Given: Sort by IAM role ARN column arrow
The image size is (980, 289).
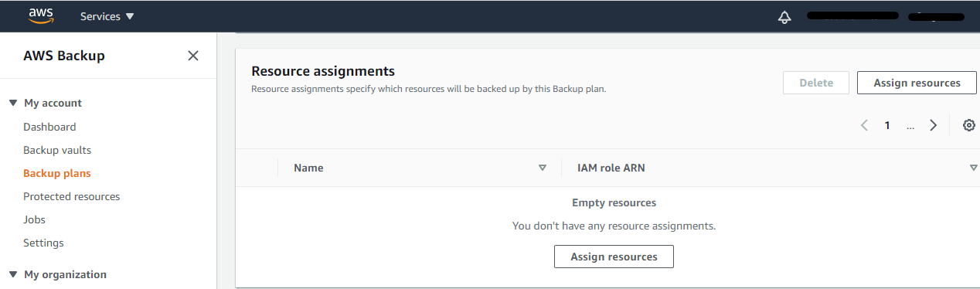Looking at the screenshot, I should tap(974, 168).
